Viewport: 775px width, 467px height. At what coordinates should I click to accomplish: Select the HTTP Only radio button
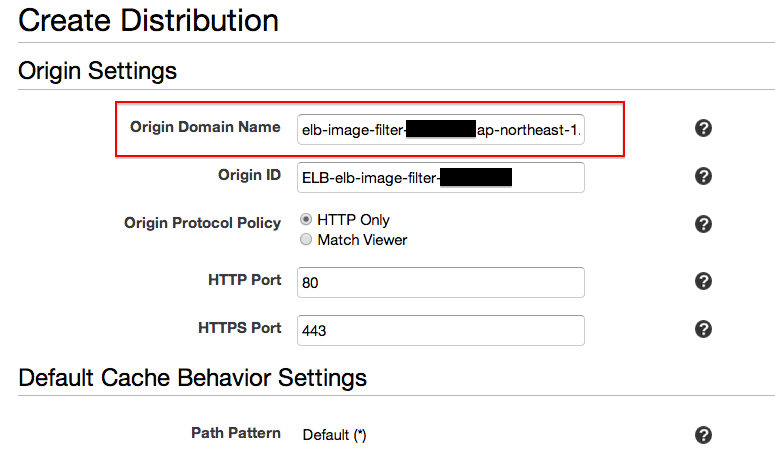click(306, 220)
